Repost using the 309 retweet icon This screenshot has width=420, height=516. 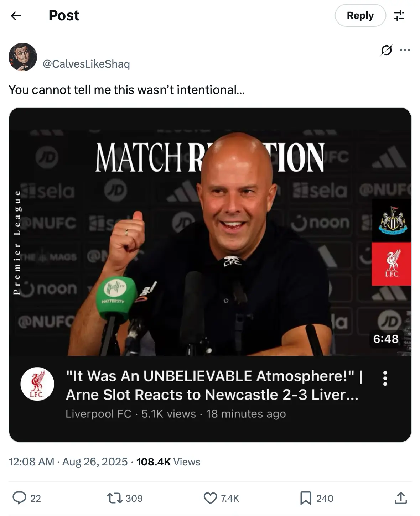125,498
